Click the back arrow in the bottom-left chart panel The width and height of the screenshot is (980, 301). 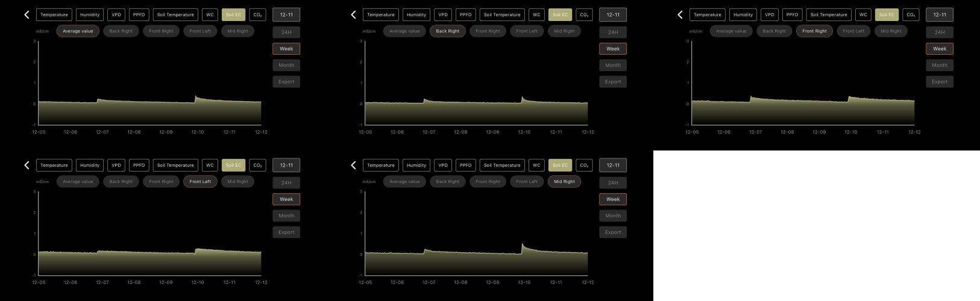[27, 166]
